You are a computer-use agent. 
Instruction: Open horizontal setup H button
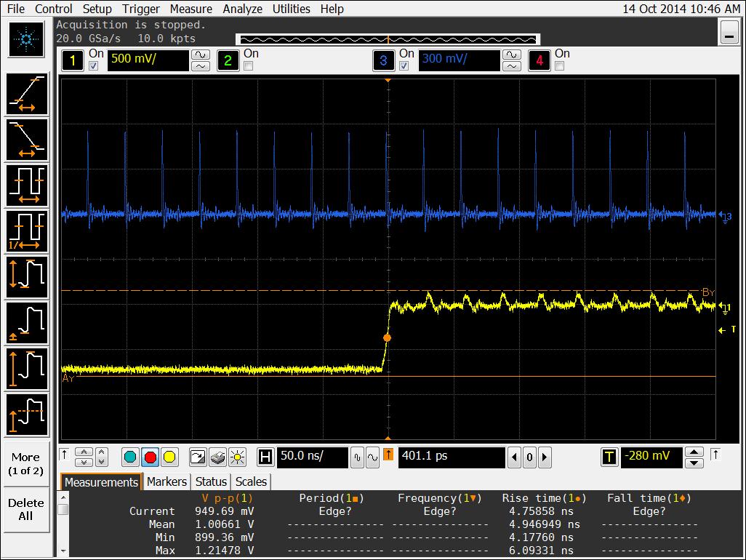point(265,457)
